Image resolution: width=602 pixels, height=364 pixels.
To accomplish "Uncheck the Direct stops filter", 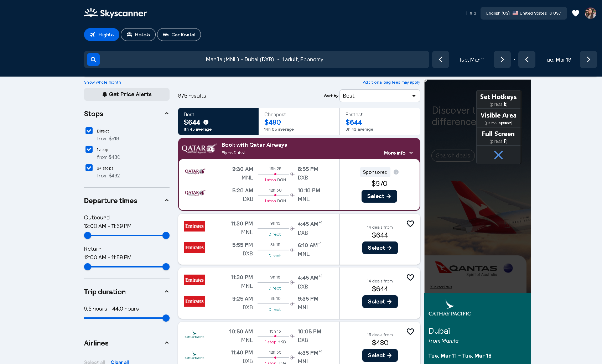I will (89, 131).
